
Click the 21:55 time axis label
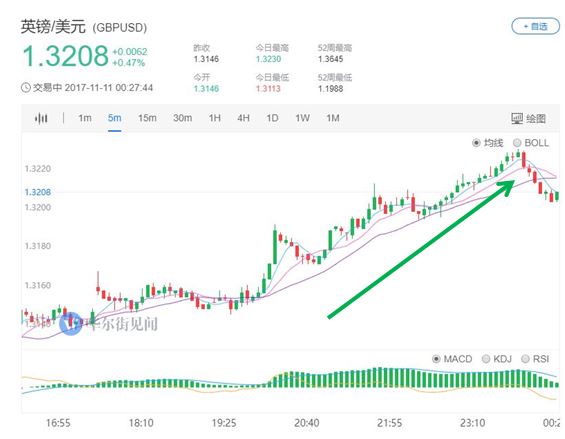390,423
